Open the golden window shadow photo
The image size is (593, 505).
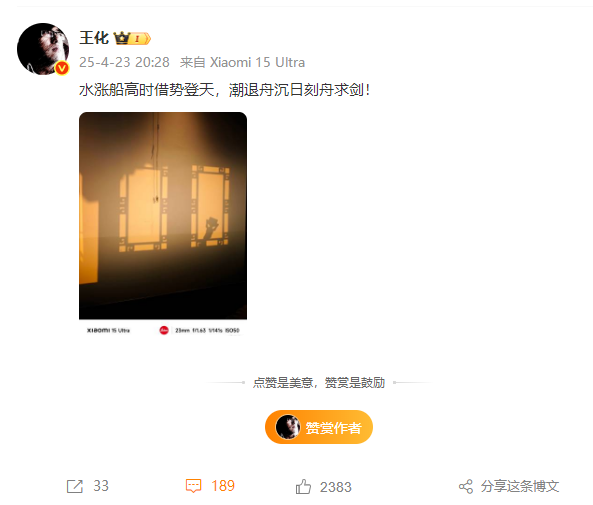(x=163, y=224)
